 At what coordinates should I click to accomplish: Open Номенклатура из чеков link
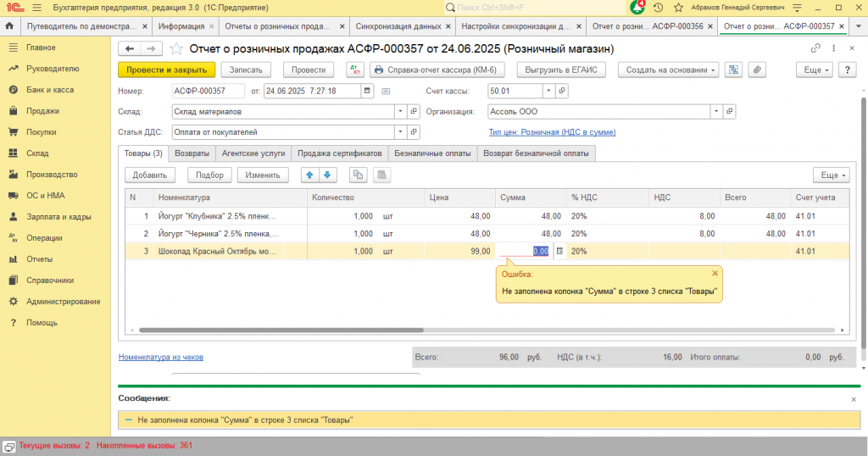tap(160, 357)
